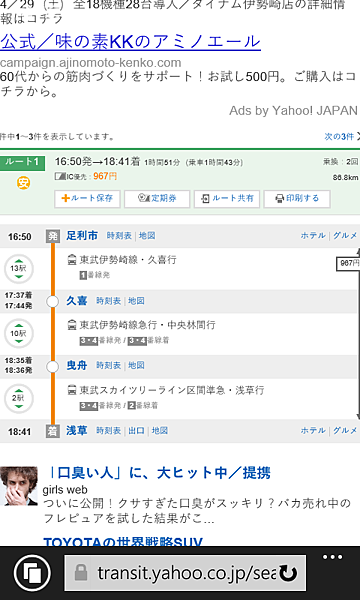The image size is (360, 600).
Task: Tap the 967円 fare box label
Action: (x=348, y=263)
